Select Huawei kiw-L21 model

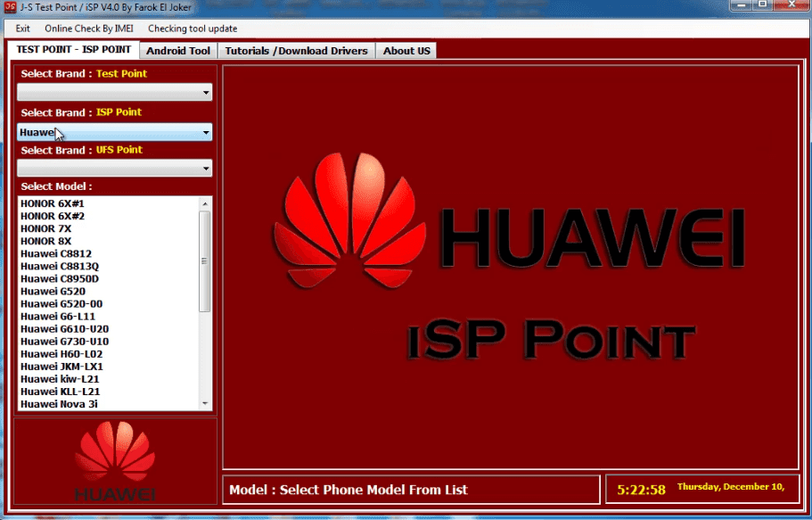tap(60, 379)
